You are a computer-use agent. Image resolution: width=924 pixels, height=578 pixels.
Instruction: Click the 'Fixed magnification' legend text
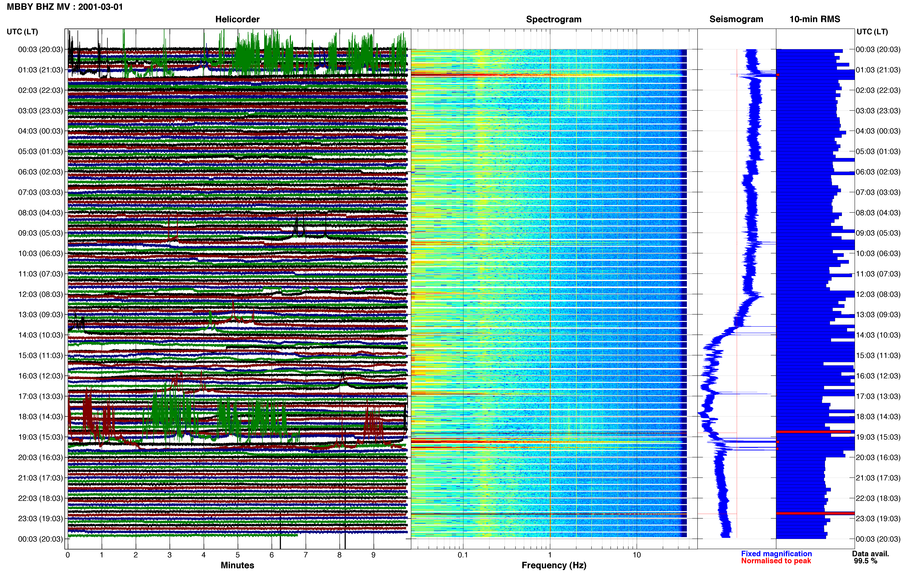click(776, 554)
